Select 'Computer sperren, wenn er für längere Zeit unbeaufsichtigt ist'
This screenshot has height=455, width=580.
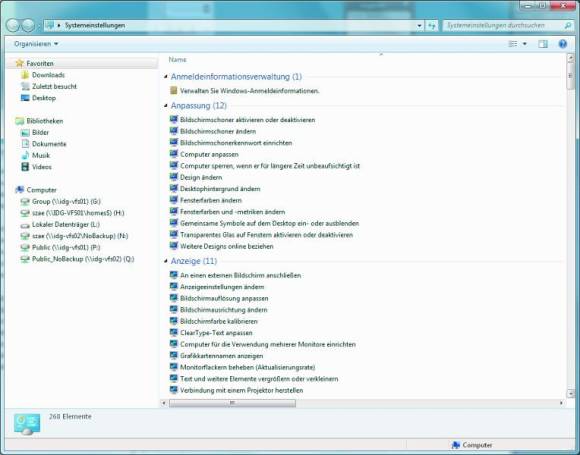[270, 166]
